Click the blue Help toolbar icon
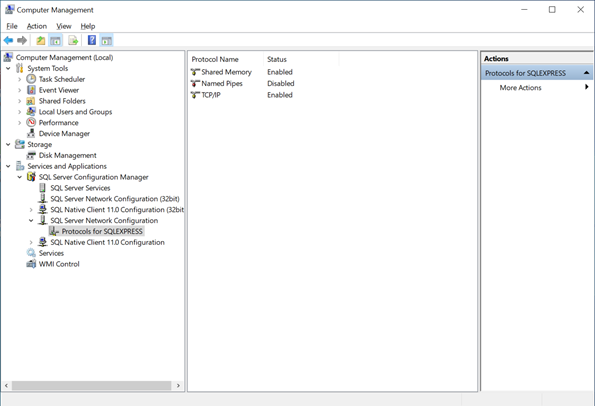Image resolution: width=595 pixels, height=406 pixels. pos(92,40)
